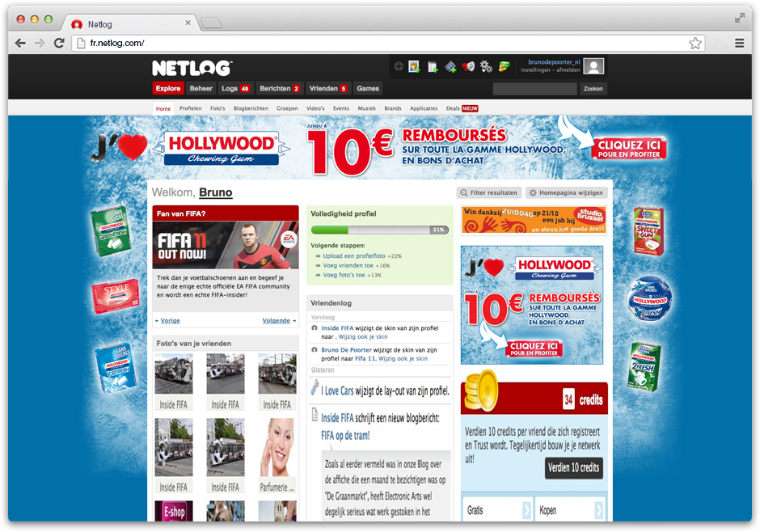Bookmark page with the star icon
Screen dimensions: 760x532
click(695, 44)
